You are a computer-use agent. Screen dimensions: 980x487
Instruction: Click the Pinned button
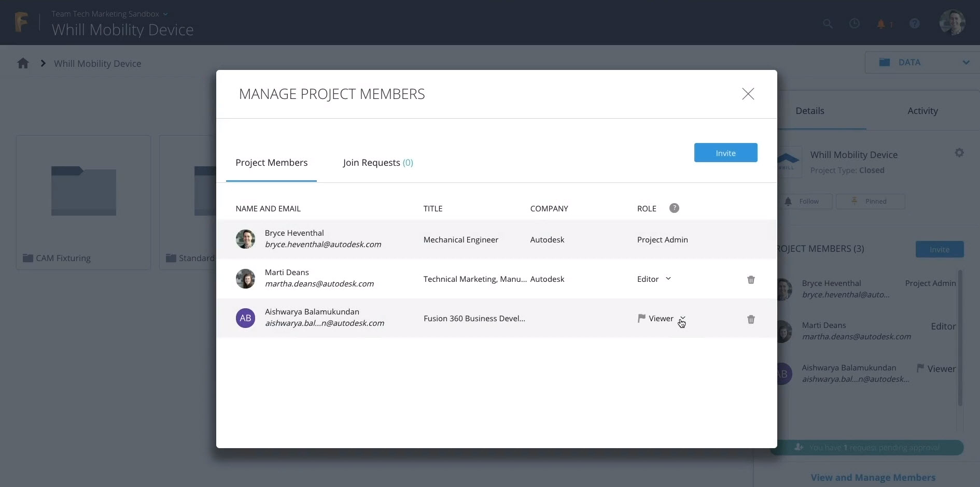tap(870, 201)
